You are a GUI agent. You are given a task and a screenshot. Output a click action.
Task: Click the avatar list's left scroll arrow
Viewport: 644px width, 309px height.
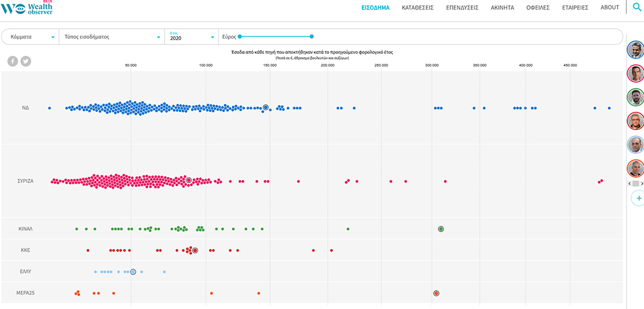(x=629, y=184)
